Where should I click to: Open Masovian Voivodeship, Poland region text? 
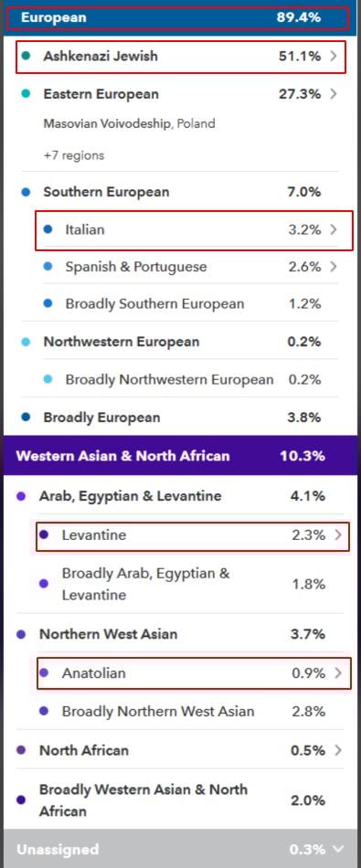tap(129, 123)
